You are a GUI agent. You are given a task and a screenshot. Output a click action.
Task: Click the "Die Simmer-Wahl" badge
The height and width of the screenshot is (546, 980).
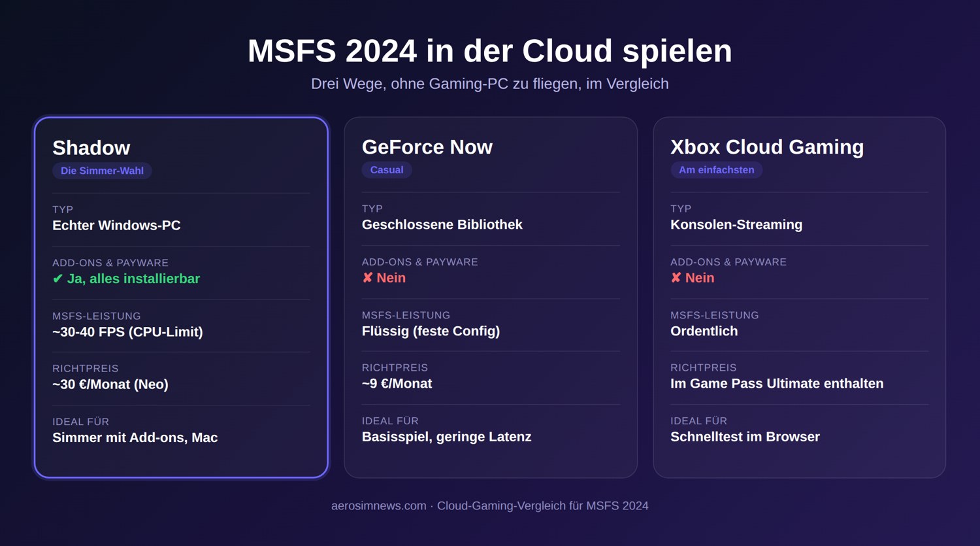point(102,171)
